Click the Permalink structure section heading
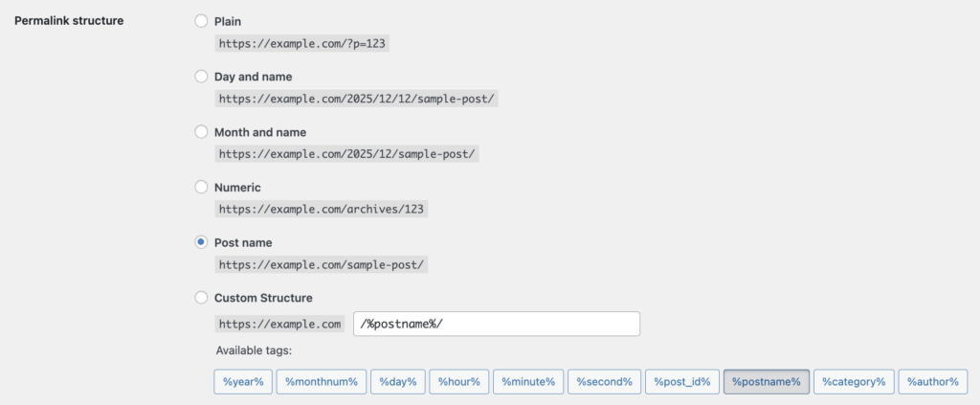 69,21
